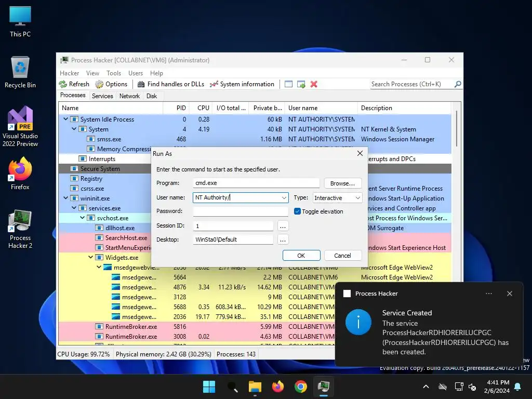Sort by the PID column header
The width and height of the screenshot is (532, 399).
point(176,108)
